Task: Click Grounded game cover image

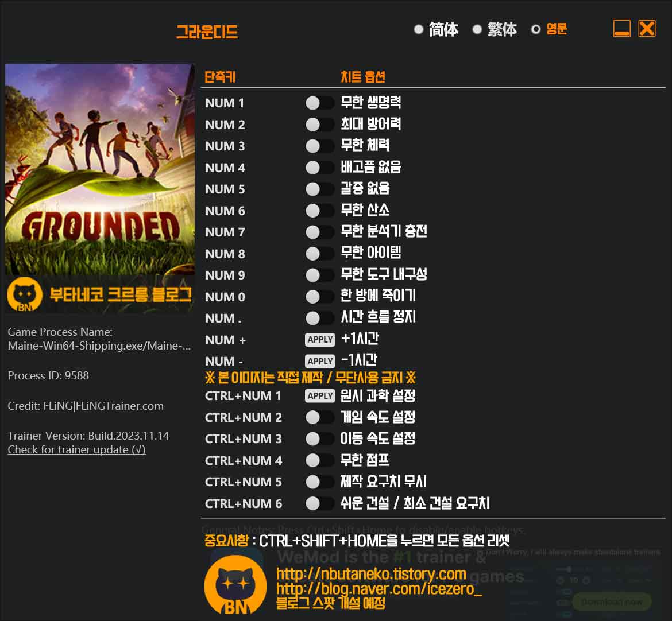Action: point(100,169)
